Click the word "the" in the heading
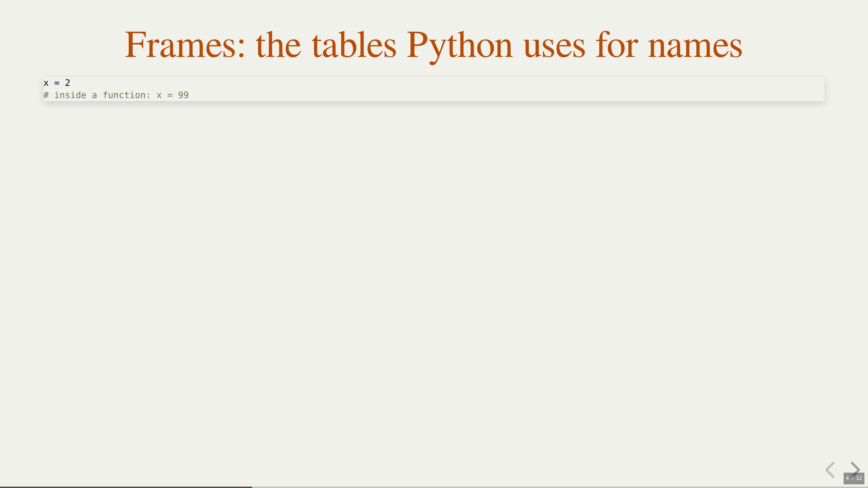This screenshot has width=868, height=488. point(278,45)
